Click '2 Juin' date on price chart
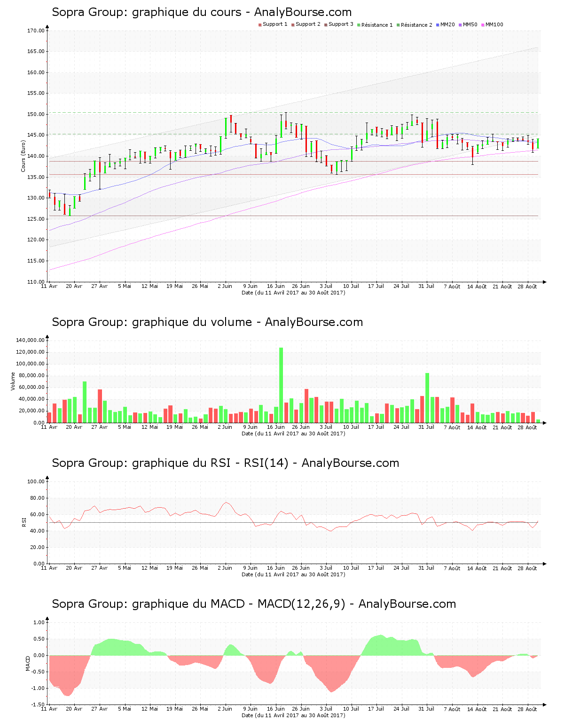 pos(225,286)
